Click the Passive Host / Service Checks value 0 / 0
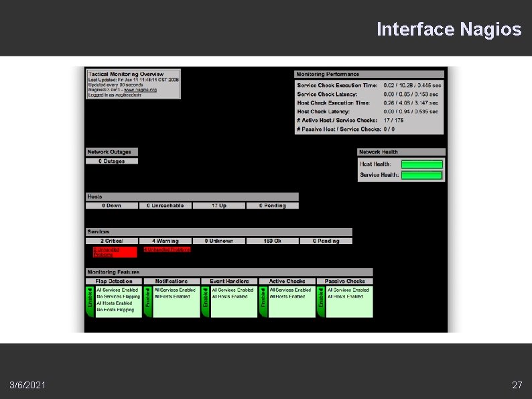 [389, 129]
